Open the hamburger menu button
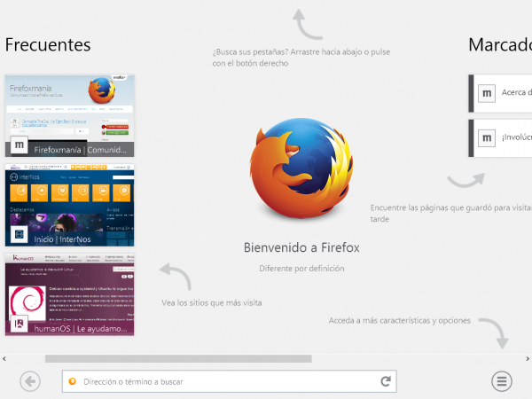Viewport: 532px width, 399px height. pos(502,381)
